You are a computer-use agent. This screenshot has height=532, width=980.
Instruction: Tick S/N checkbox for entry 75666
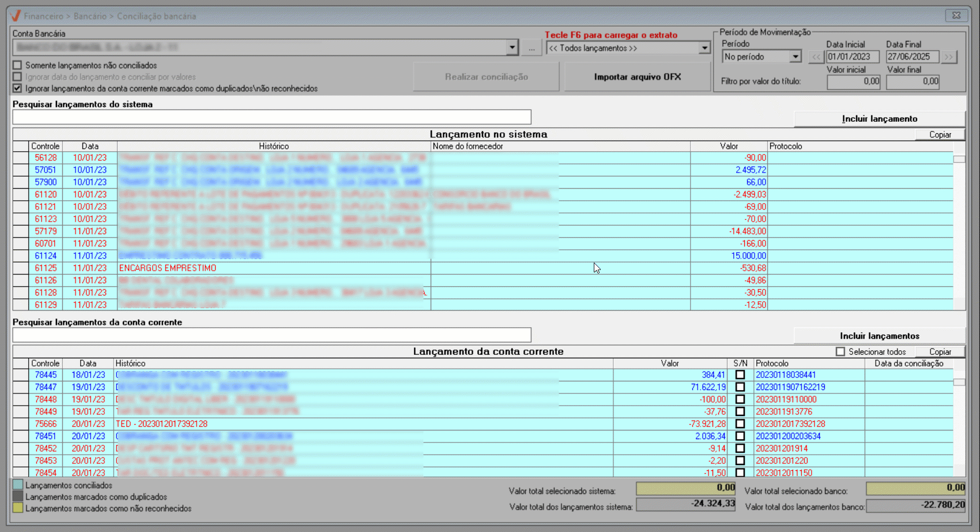click(x=740, y=424)
